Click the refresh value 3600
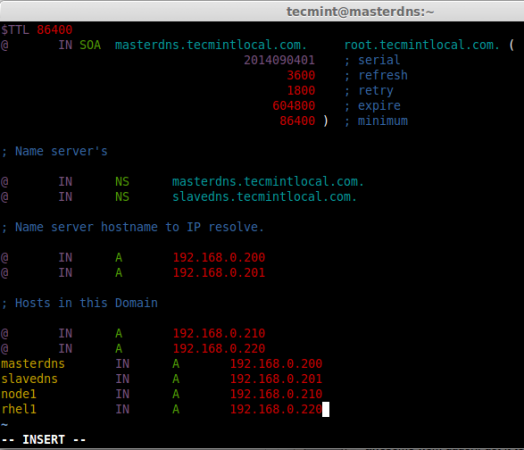This screenshot has height=450, width=524. [x=301, y=75]
